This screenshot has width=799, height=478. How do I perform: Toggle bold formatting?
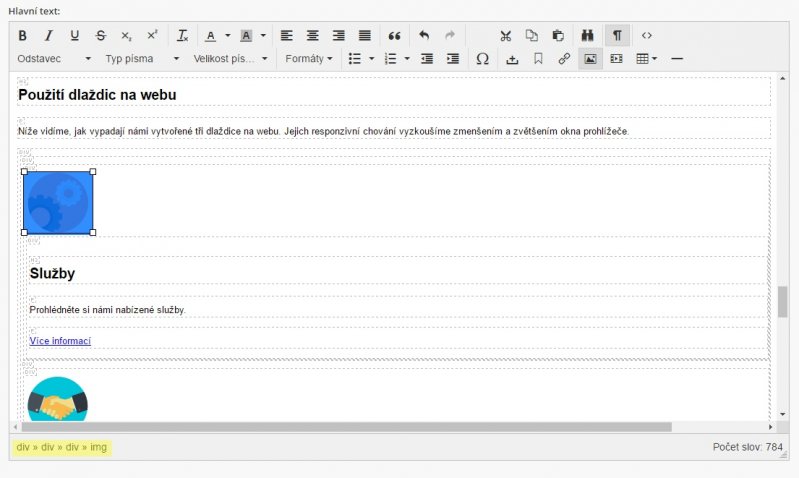pyautogui.click(x=22, y=35)
